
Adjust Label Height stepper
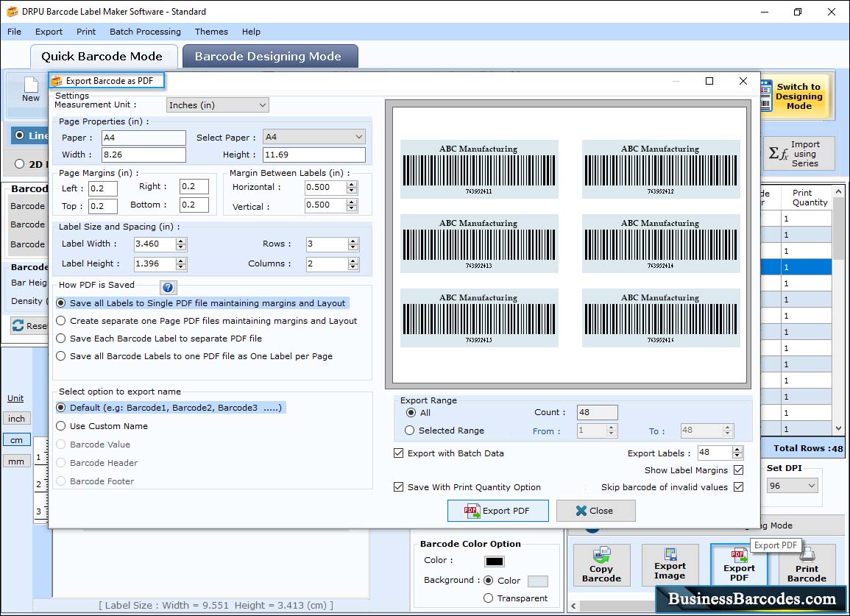click(181, 264)
